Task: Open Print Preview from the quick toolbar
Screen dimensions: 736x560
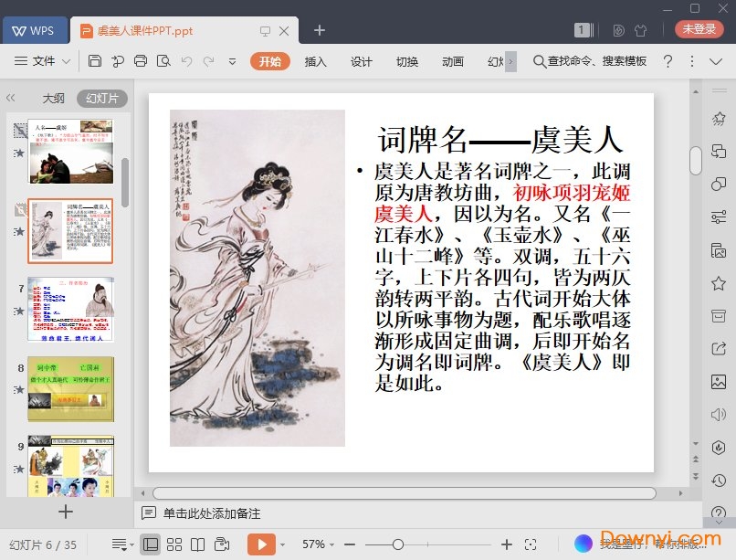Action: (x=163, y=61)
